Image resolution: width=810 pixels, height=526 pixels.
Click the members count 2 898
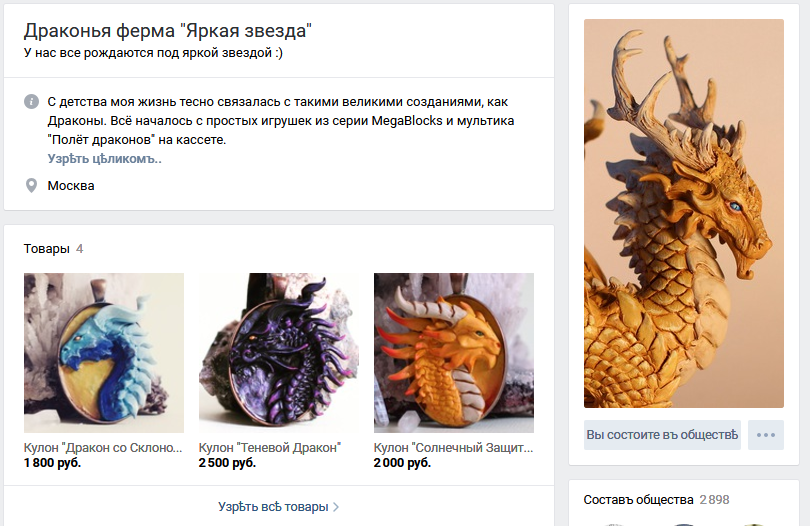coord(714,500)
